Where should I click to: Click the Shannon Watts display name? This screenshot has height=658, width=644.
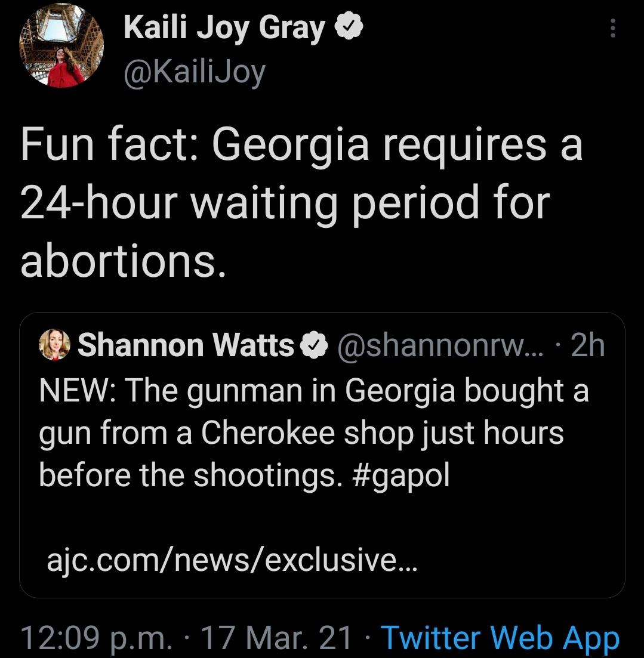click(186, 345)
